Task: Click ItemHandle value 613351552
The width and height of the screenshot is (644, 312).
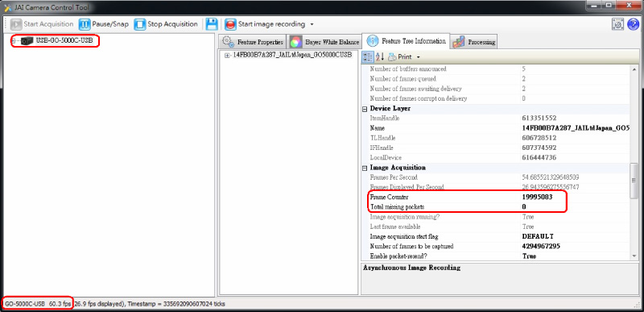Action: 539,118
